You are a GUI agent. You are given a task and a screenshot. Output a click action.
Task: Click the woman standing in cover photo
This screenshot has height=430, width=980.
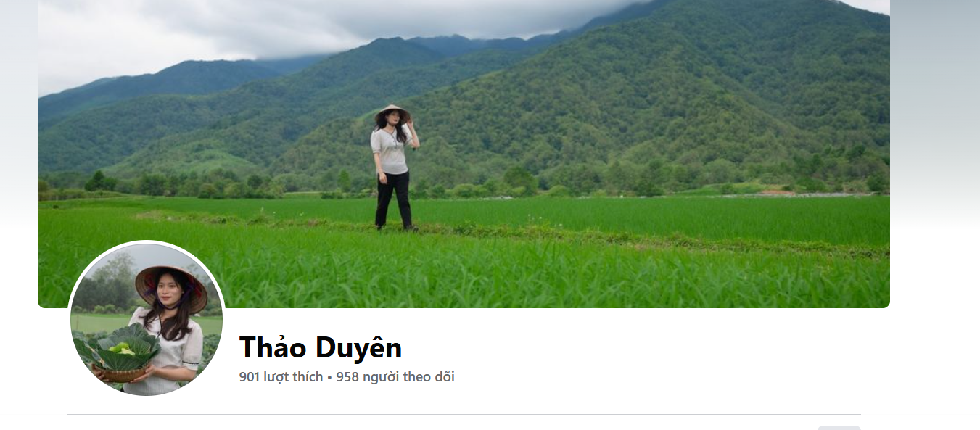point(394,168)
